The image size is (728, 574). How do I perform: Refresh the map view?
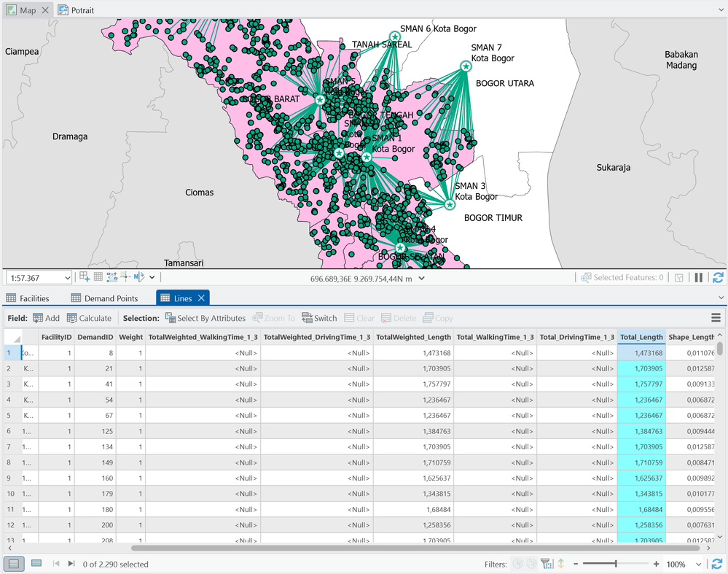[x=718, y=278]
